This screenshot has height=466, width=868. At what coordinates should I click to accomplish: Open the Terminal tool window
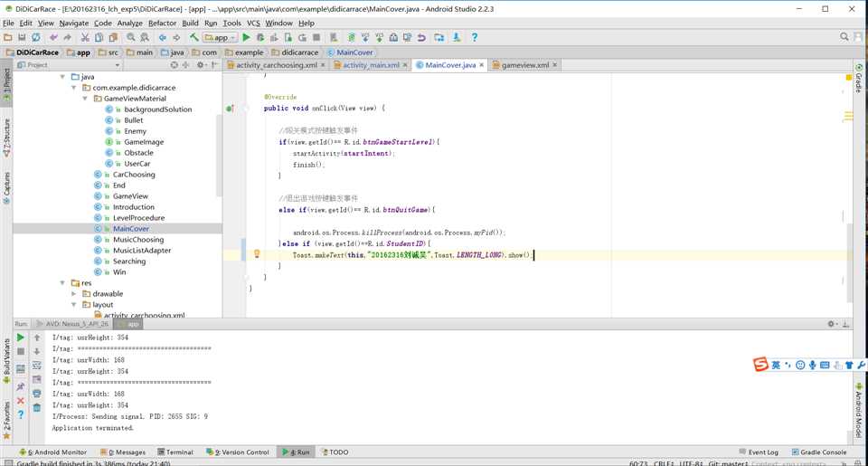(x=175, y=452)
